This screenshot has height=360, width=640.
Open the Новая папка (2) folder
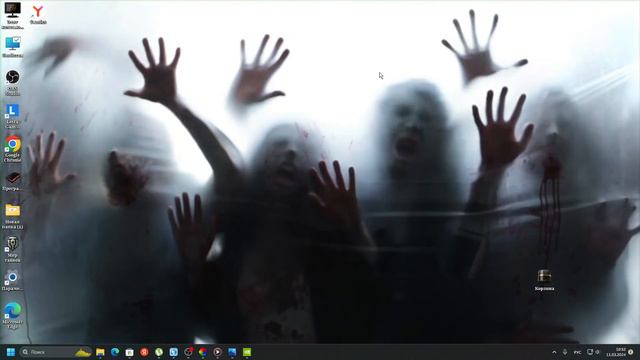[13, 216]
